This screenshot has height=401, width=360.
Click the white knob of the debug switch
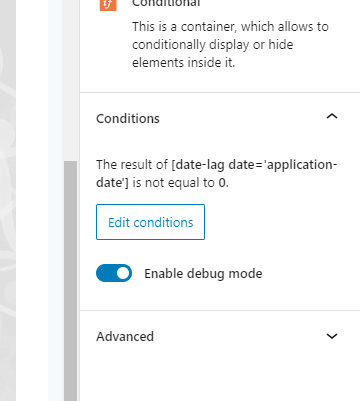pos(123,273)
